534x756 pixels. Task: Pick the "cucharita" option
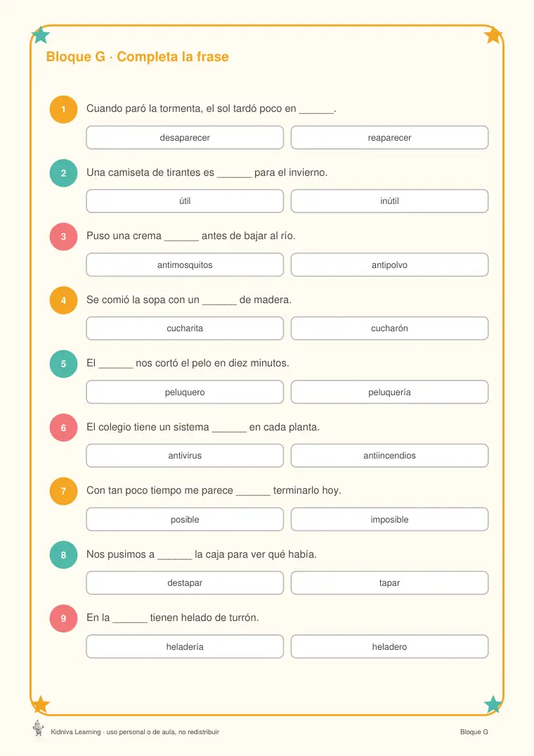(x=185, y=328)
